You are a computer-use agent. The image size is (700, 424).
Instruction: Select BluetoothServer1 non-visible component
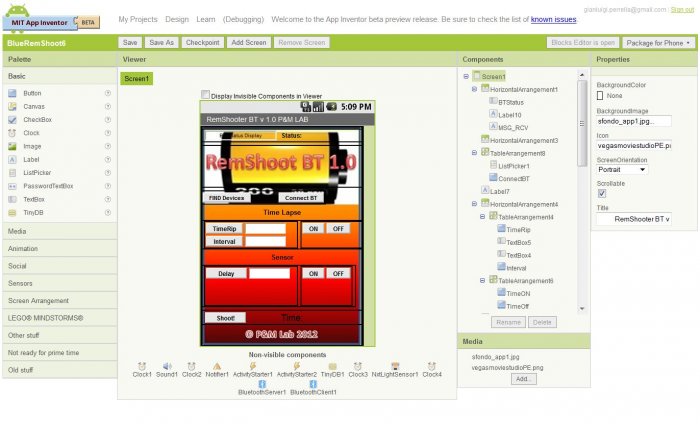click(x=262, y=388)
